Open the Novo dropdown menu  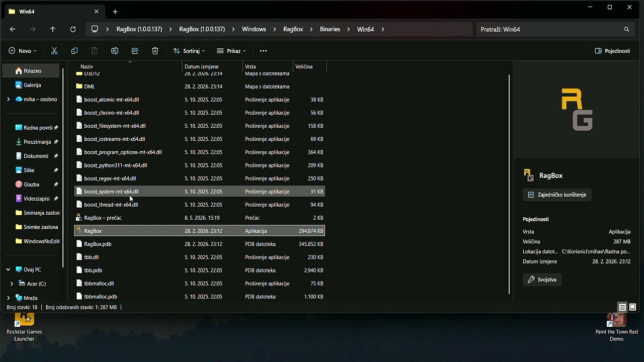[x=23, y=51]
